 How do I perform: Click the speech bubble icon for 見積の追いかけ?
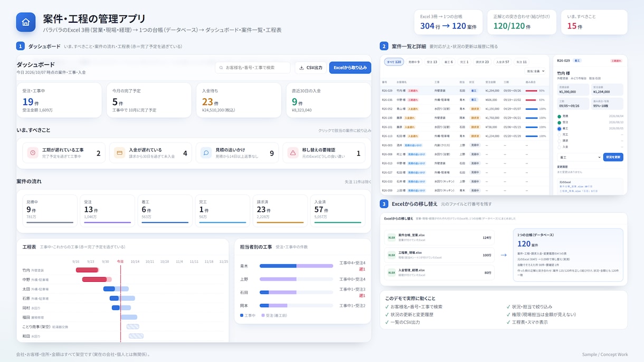click(206, 153)
